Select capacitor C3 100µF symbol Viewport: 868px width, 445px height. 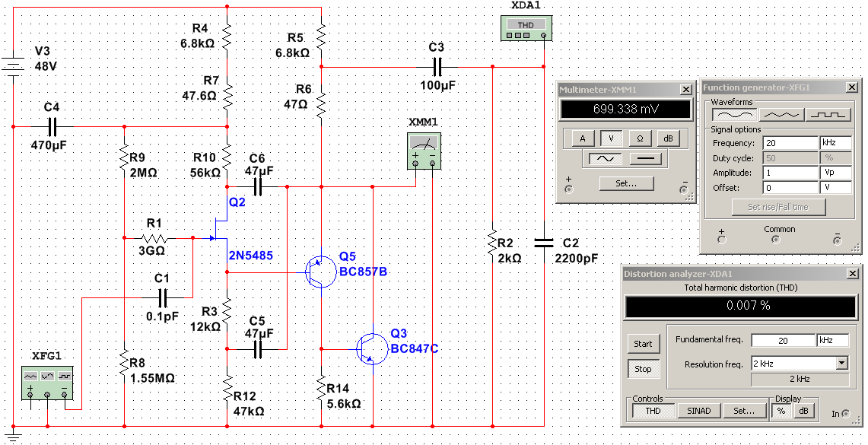click(x=438, y=68)
